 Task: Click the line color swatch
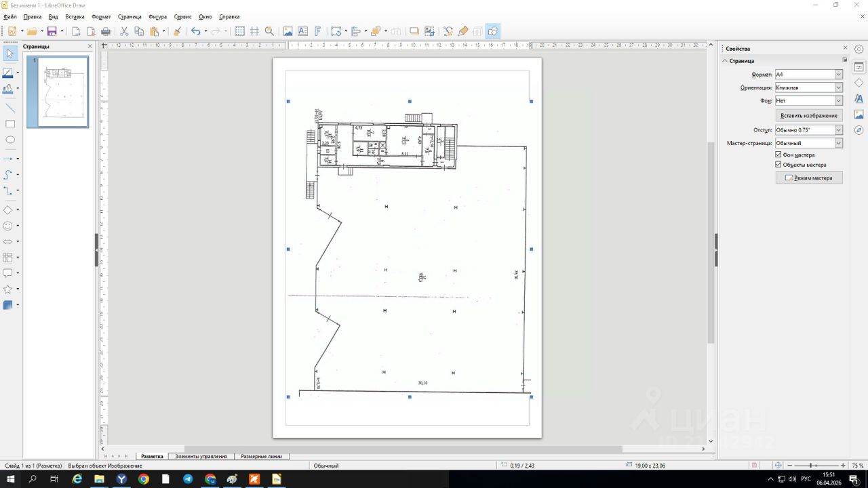(x=8, y=73)
